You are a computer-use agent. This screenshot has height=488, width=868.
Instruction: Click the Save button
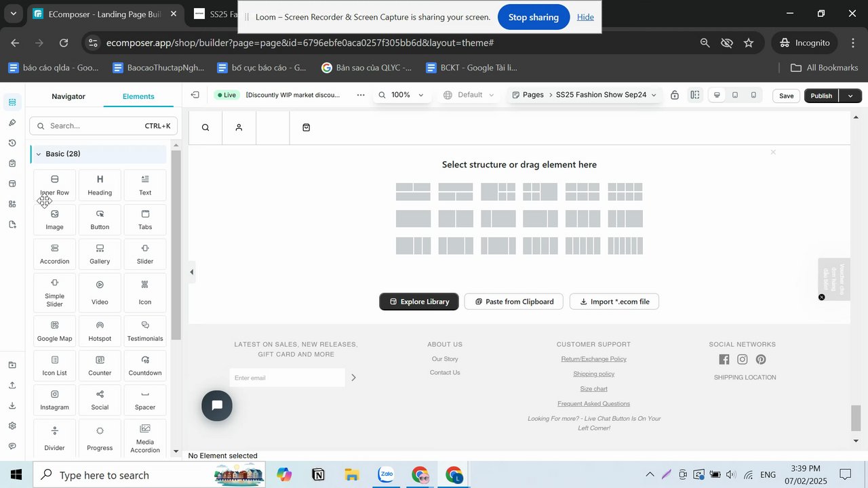(786, 96)
